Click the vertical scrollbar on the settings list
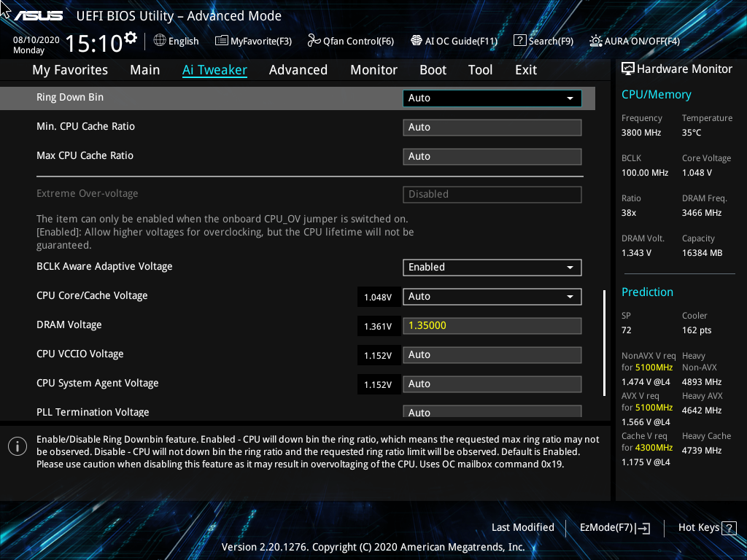This screenshot has height=560, width=747. (603, 343)
